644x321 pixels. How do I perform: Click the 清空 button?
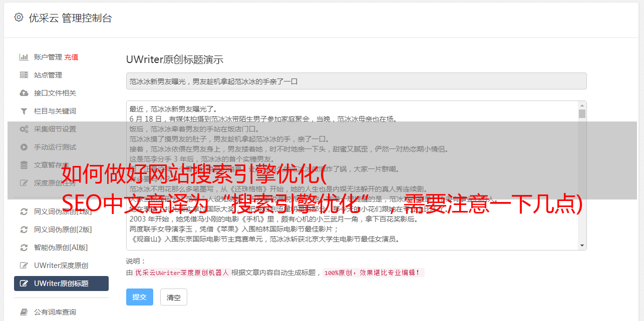[173, 297]
